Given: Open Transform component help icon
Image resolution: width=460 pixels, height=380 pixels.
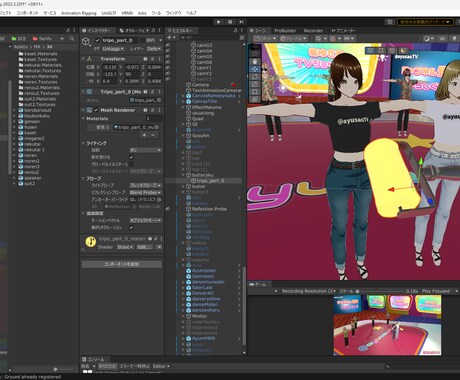Looking at the screenshot, I should 145,59.
